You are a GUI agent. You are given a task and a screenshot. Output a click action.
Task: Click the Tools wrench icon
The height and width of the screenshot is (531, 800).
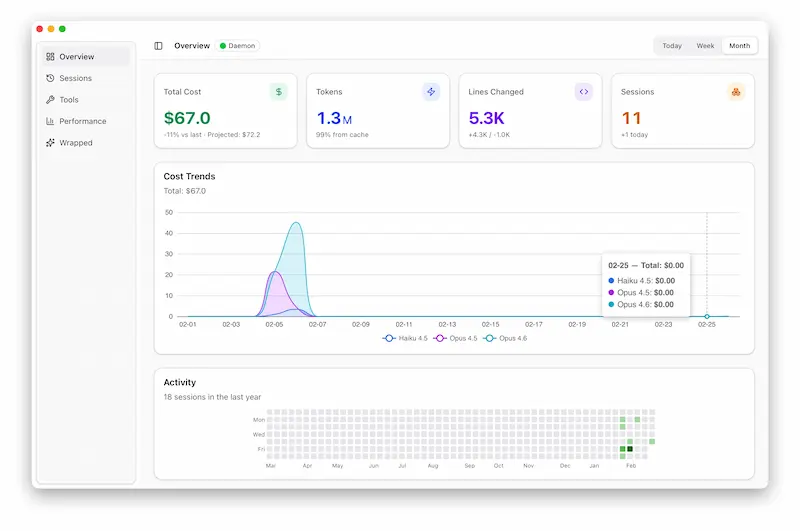[50, 100]
